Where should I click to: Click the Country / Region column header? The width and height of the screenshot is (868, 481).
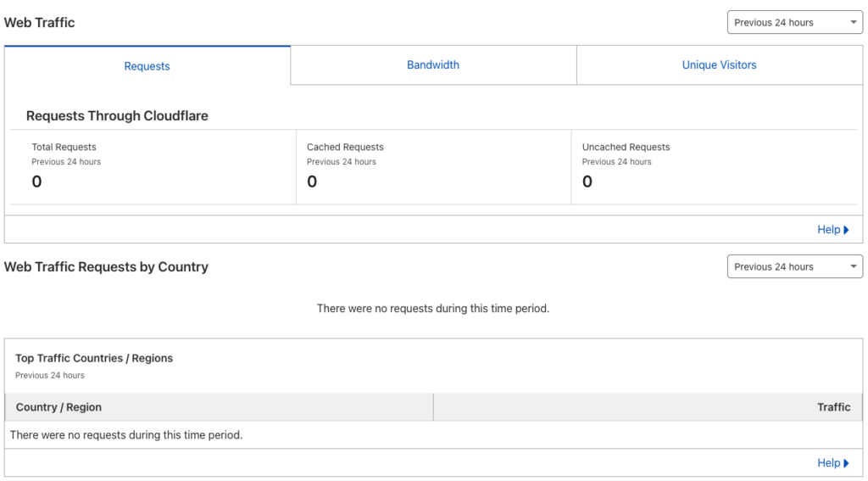(x=220, y=407)
